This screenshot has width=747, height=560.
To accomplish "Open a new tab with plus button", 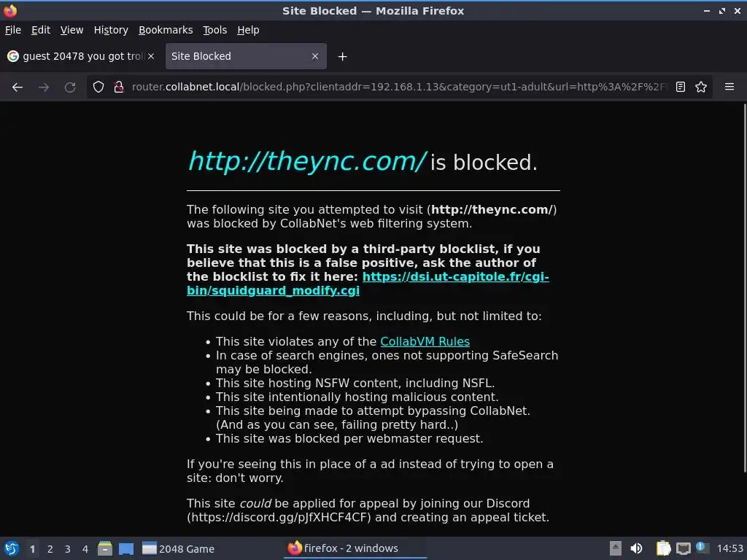I will click(342, 57).
